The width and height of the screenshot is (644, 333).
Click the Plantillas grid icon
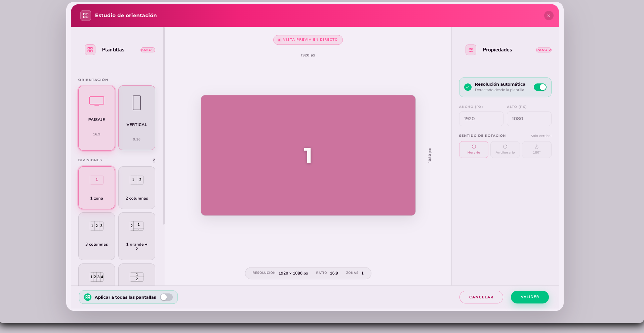90,50
